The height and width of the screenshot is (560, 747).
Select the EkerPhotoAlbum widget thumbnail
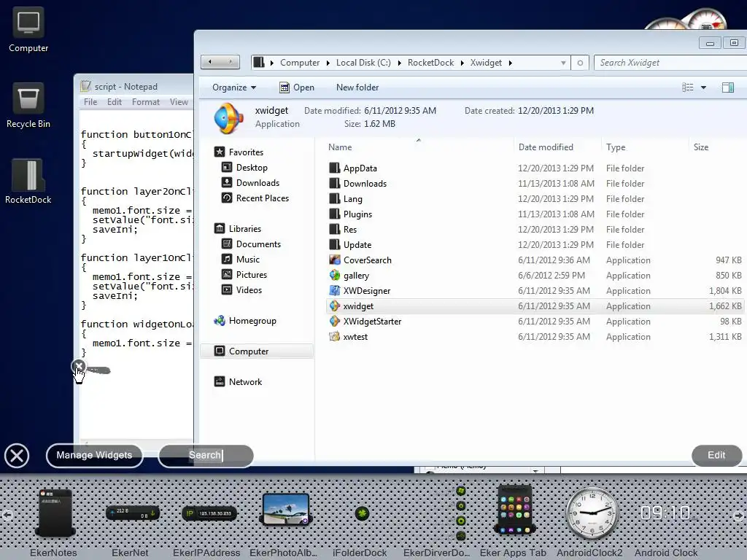click(x=286, y=509)
